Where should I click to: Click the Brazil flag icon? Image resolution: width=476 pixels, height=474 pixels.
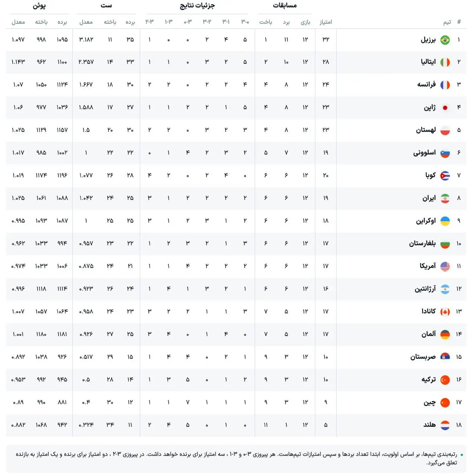click(445, 40)
